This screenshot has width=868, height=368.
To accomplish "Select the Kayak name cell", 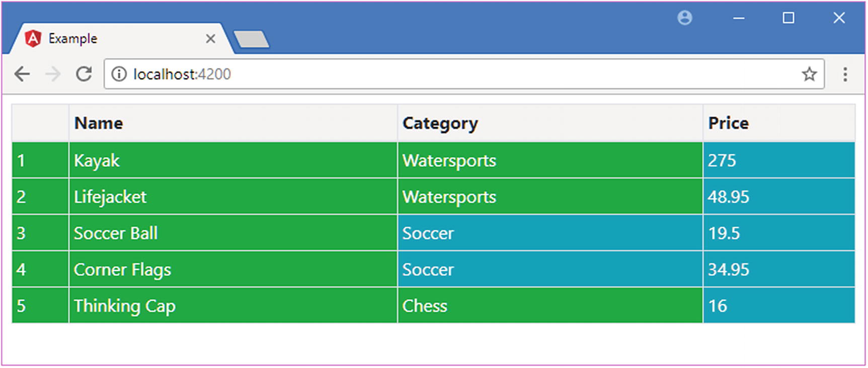I will tap(97, 160).
